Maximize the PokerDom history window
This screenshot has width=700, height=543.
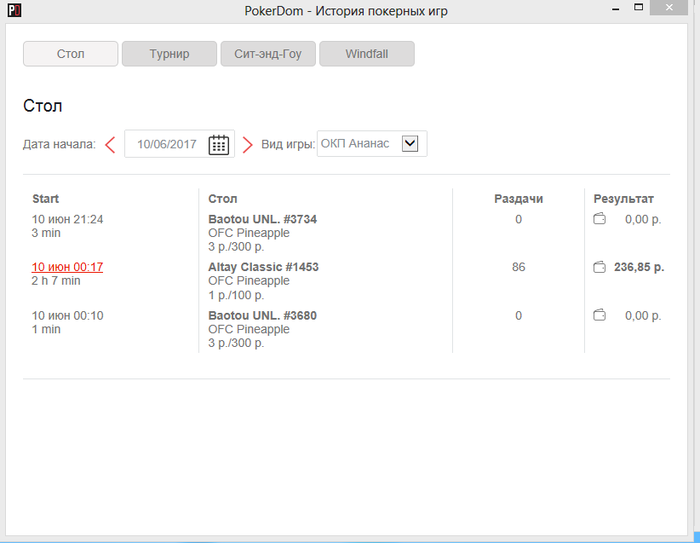[x=639, y=7]
